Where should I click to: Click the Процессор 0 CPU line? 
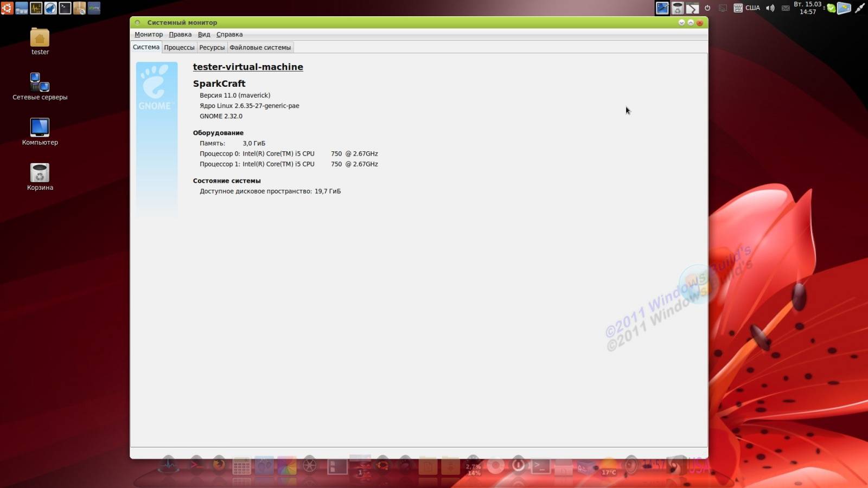click(289, 153)
